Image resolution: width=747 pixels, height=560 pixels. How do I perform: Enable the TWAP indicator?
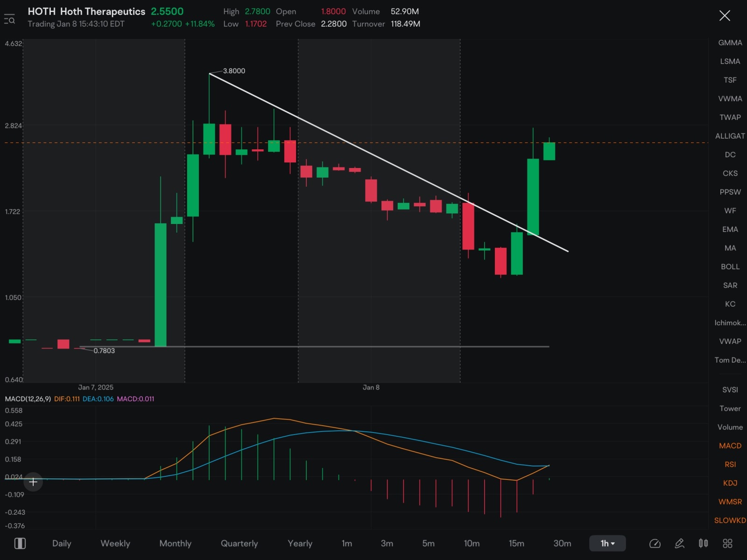[730, 117]
